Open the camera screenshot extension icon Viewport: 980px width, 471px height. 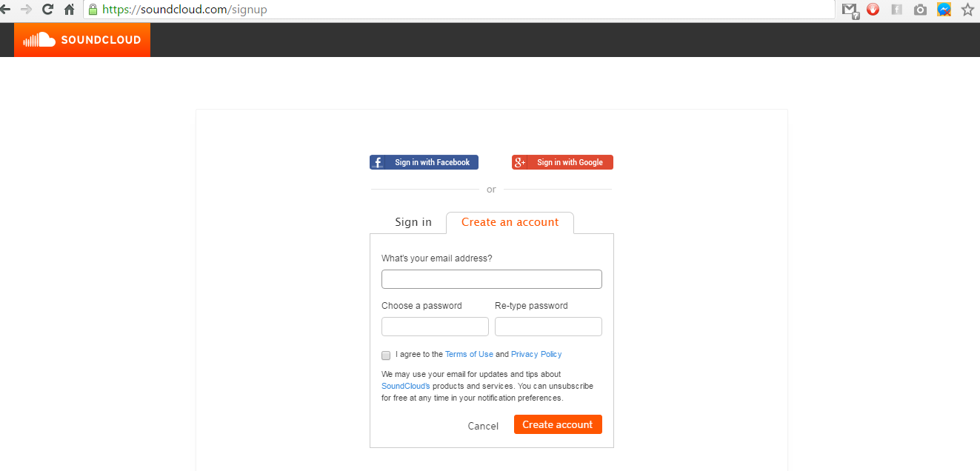920,10
